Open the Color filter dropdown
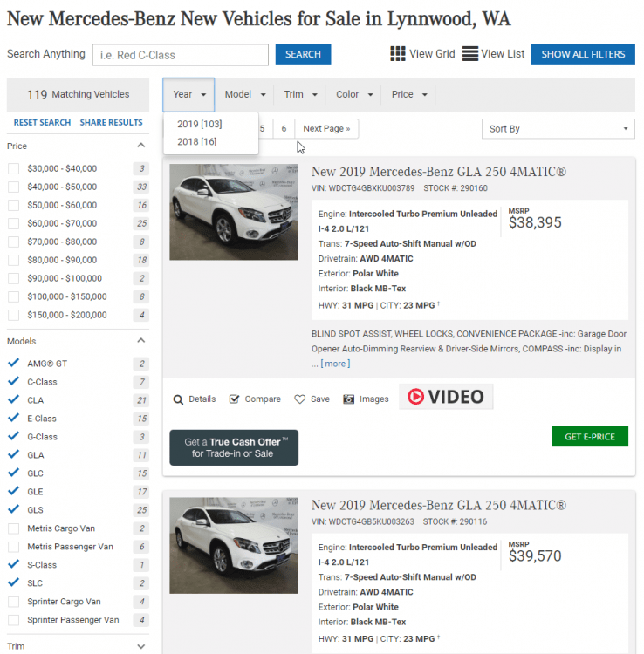 355,94
